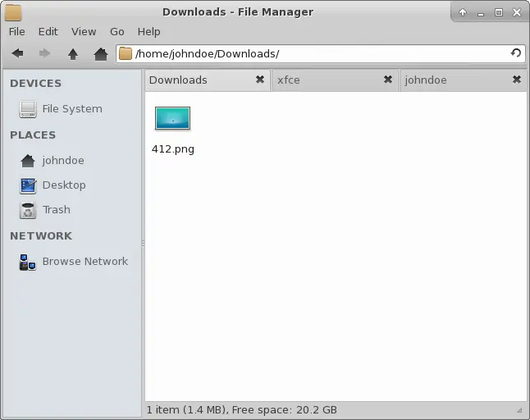Open the Help menu
This screenshot has width=530, height=420.
pos(148,32)
